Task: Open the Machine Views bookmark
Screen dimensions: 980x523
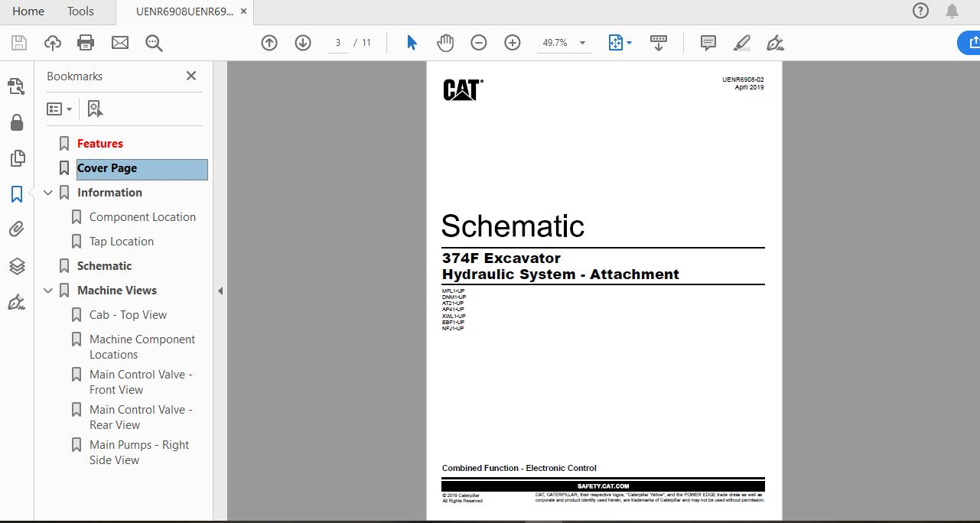Action: 116,291
